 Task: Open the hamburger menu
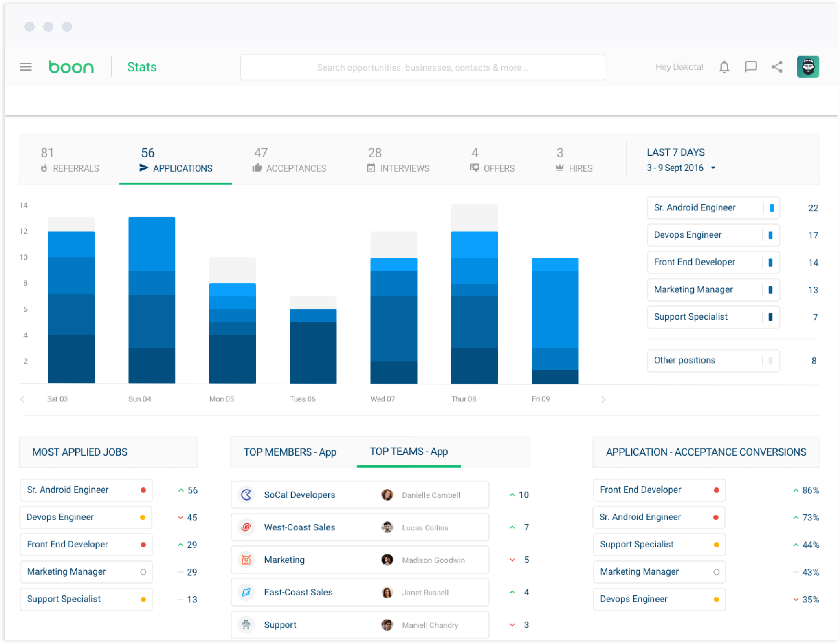coord(26,66)
